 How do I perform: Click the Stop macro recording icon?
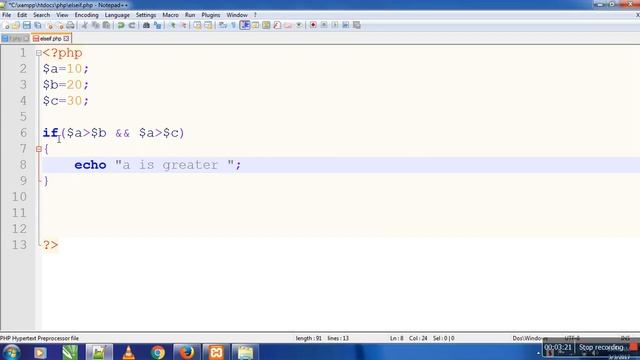click(x=324, y=25)
